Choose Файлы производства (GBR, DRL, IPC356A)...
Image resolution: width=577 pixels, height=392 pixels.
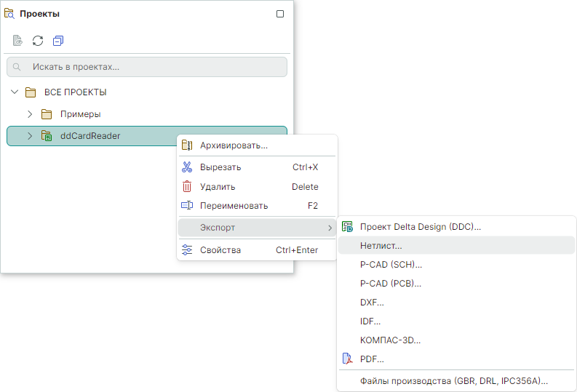pyautogui.click(x=453, y=380)
